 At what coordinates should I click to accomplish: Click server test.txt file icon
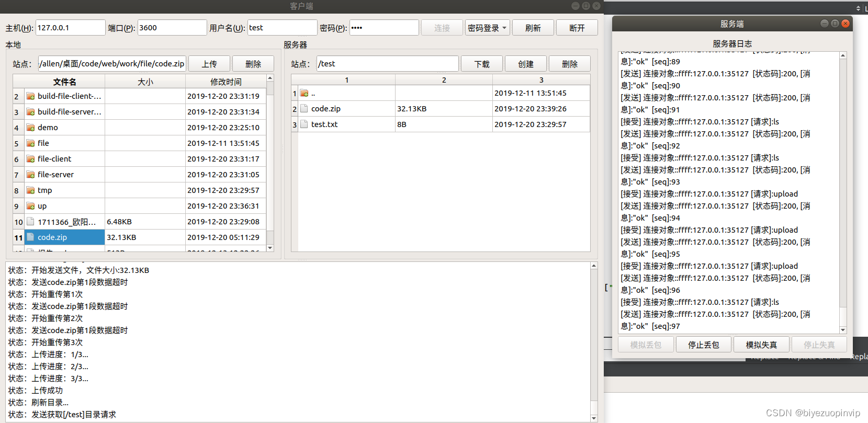304,124
